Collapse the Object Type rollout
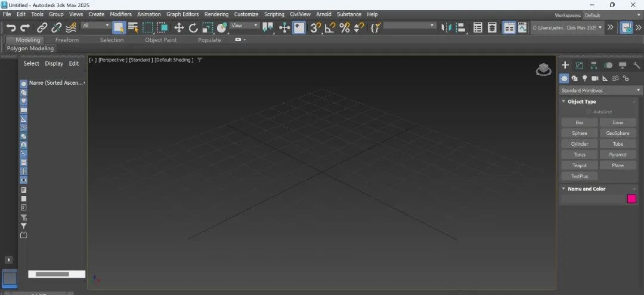The width and height of the screenshot is (644, 295). click(563, 102)
